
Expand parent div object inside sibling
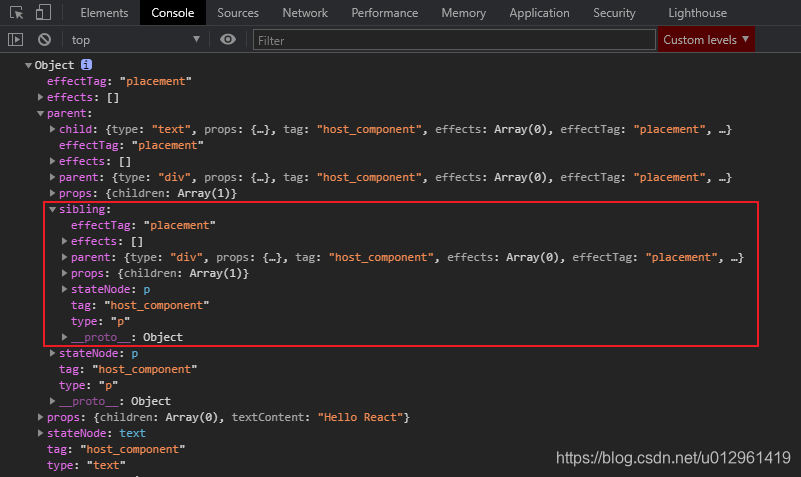click(x=64, y=257)
